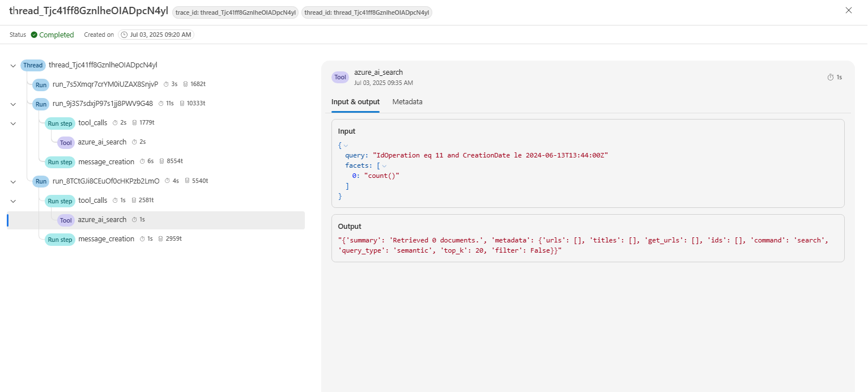Click the trace_id chip in header
This screenshot has height=392, width=868.
coord(236,12)
